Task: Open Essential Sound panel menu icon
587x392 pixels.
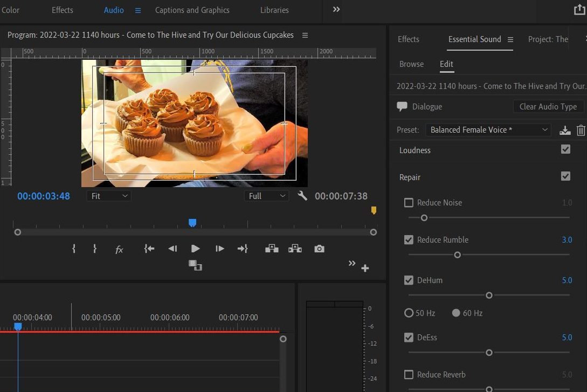Action: (510, 39)
